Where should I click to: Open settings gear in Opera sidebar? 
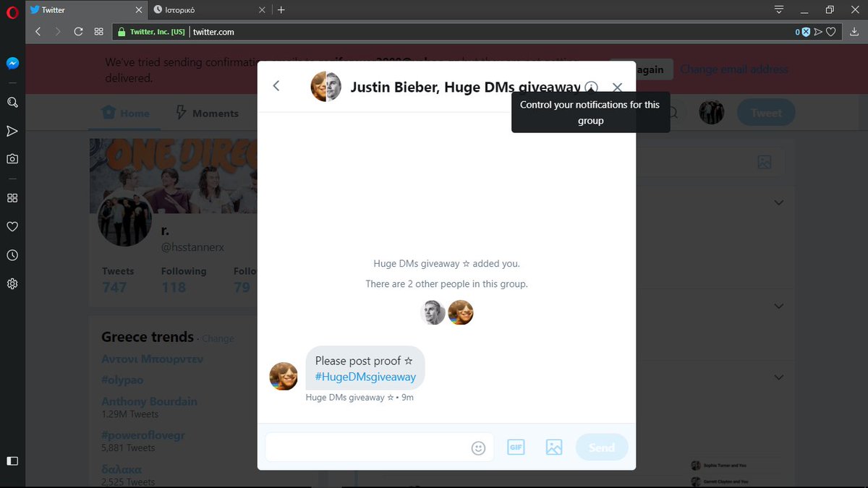12,284
